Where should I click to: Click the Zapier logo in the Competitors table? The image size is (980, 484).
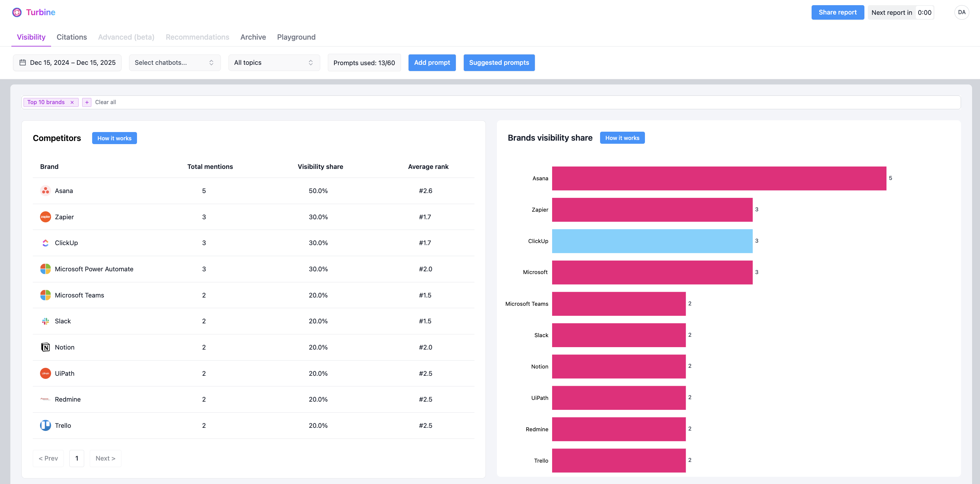click(45, 217)
